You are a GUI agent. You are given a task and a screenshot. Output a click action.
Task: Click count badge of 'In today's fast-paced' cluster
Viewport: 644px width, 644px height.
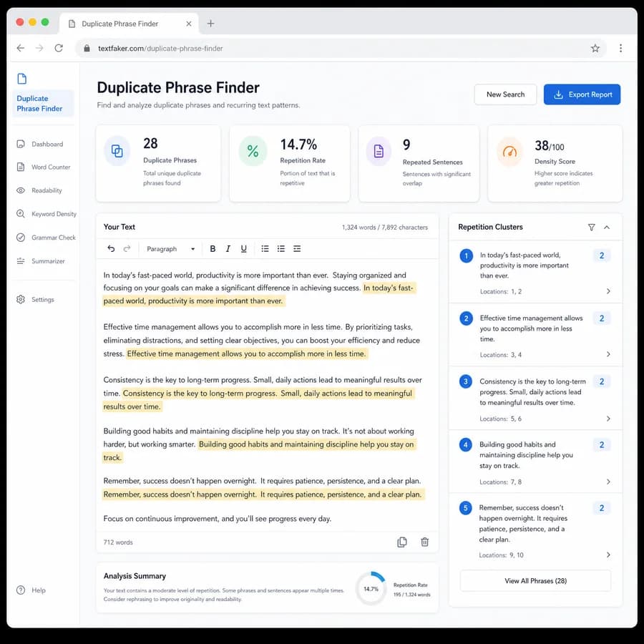pos(602,255)
